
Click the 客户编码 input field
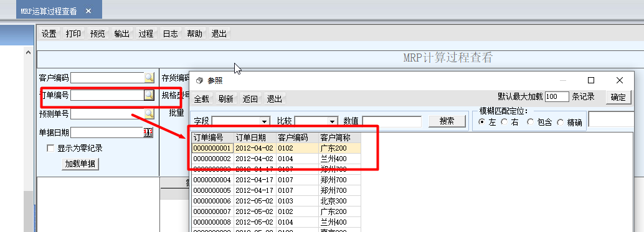tap(108, 77)
